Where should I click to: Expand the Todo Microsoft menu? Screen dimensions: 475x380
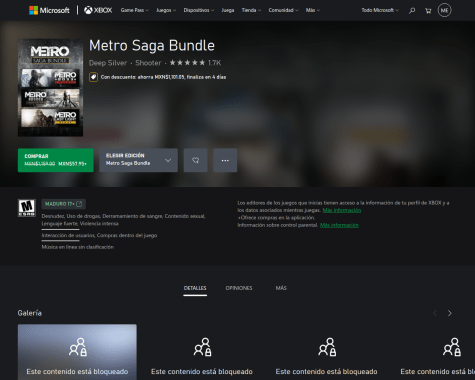tap(380, 10)
